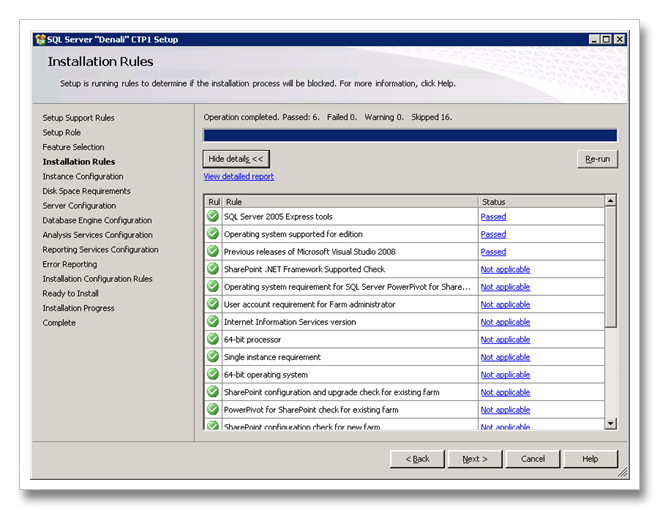The image size is (660, 510).
Task: Select Reporting Services Configuration step
Action: click(101, 250)
